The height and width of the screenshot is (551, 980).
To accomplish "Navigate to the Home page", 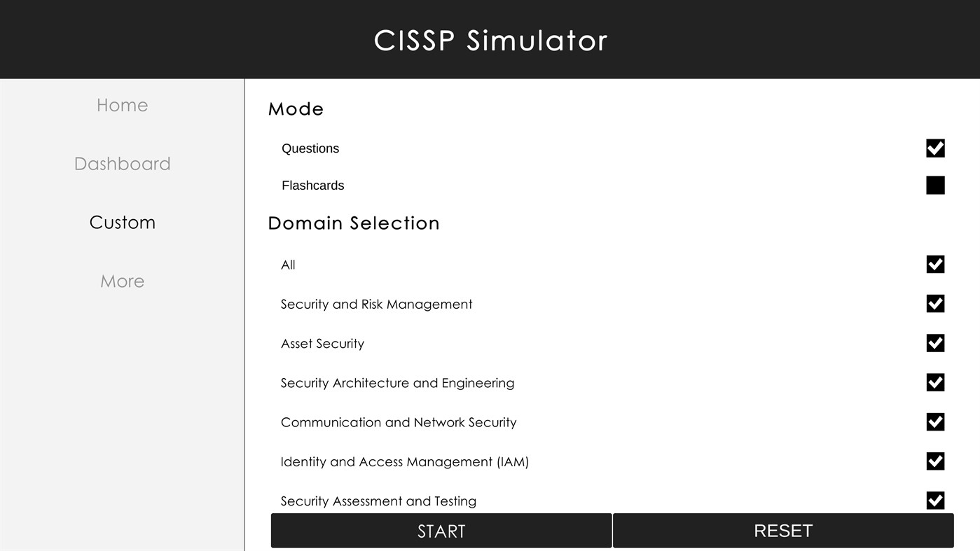I will [x=122, y=104].
